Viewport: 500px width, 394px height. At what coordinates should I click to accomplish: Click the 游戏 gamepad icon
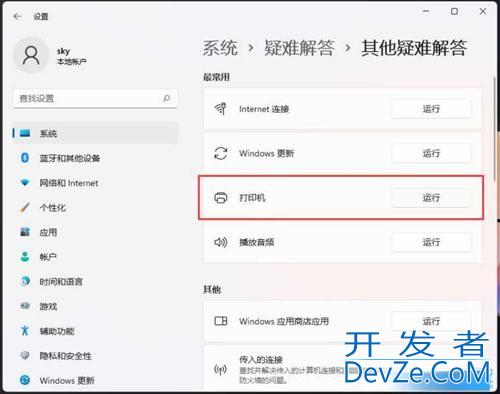pyautogui.click(x=25, y=306)
